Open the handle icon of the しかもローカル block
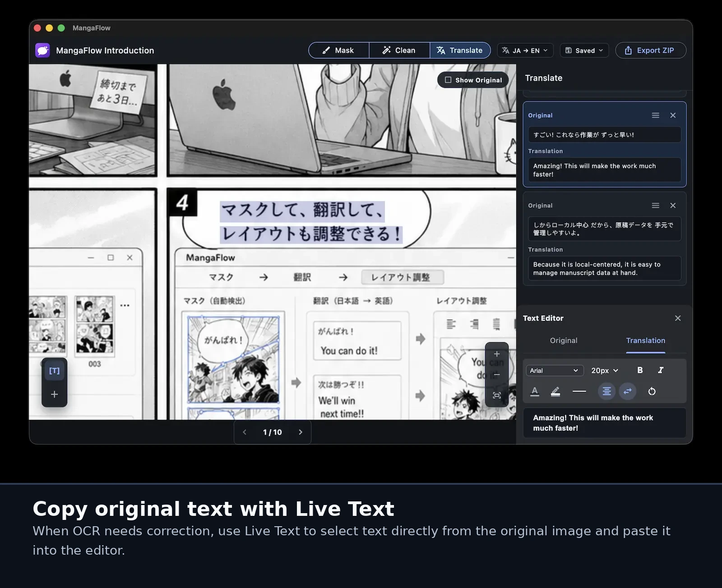Image resolution: width=722 pixels, height=588 pixels. 656,206
